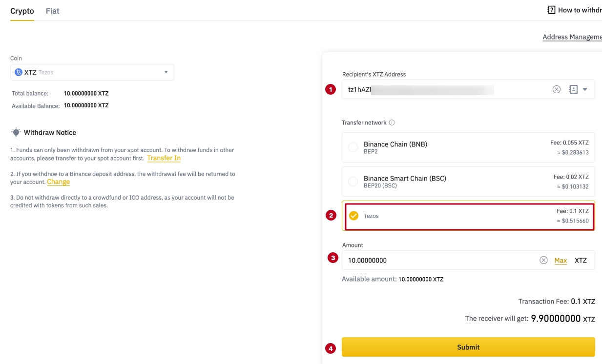Viewport: 602px width, 364px height.
Task: Switch to the Fiat tab
Action: pos(52,11)
